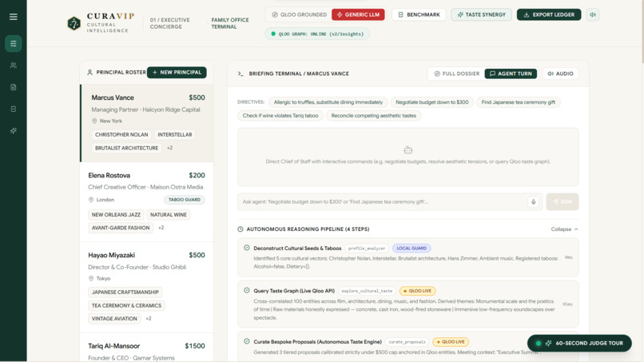This screenshot has width=644, height=362.
Task: Expand the +2 tags on Hayao Miyazaki
Action: [149, 318]
